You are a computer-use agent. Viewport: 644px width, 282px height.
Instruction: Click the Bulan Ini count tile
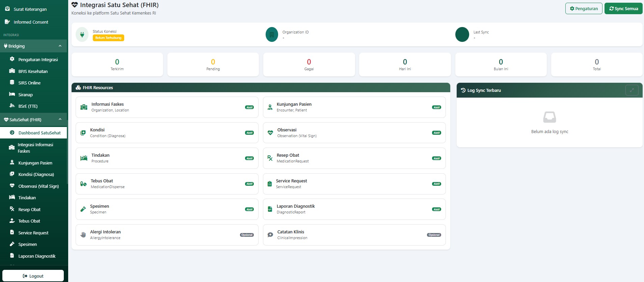501,65
